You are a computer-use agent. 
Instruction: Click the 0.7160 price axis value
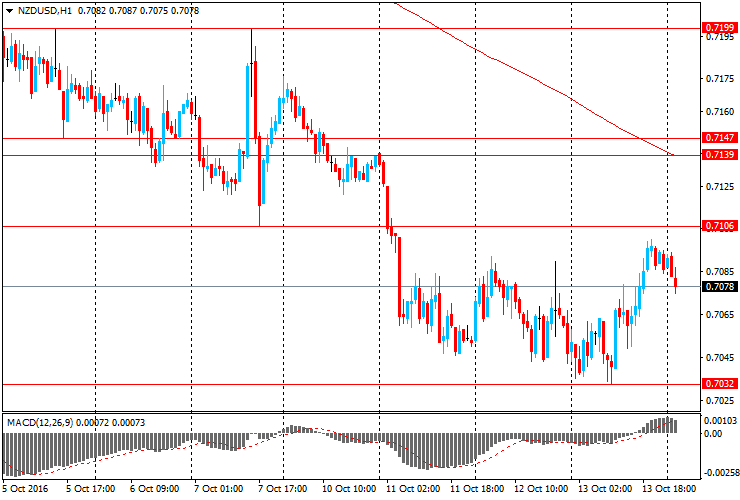coord(720,112)
